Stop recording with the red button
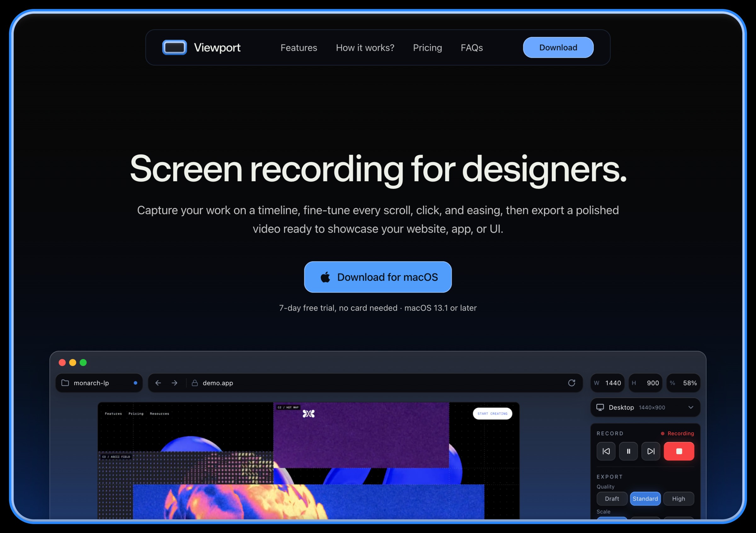Screen dimensions: 756x533 pos(679,451)
